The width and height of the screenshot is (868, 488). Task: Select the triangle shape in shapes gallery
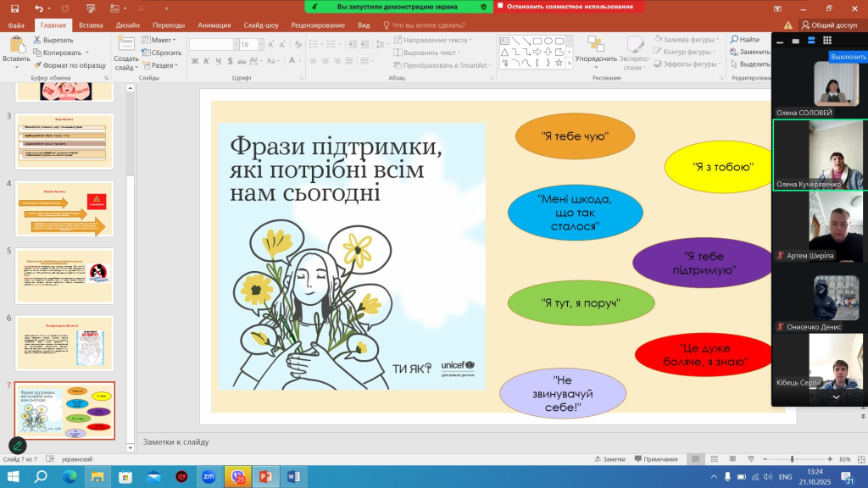[505, 52]
